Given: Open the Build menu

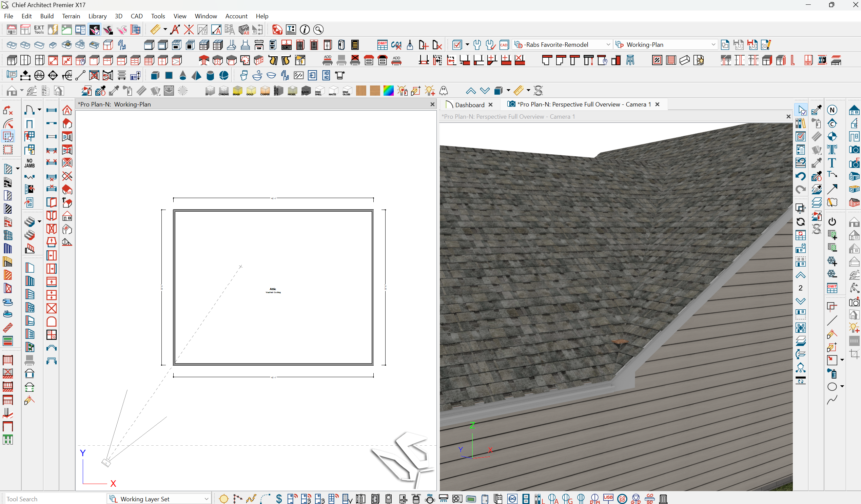Looking at the screenshot, I should point(47,16).
